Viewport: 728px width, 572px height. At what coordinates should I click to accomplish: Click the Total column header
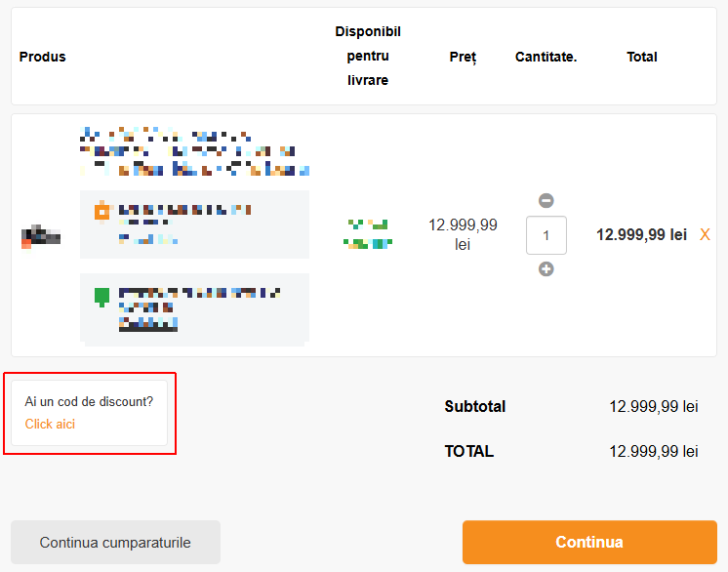[x=642, y=57]
